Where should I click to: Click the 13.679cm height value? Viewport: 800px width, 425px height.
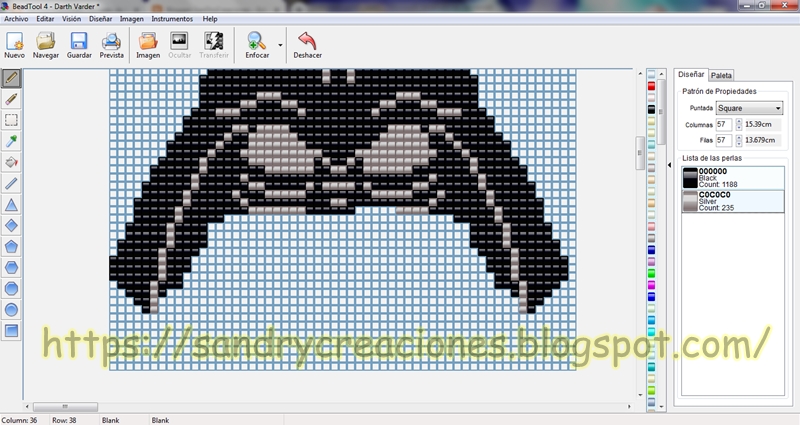tap(762, 140)
